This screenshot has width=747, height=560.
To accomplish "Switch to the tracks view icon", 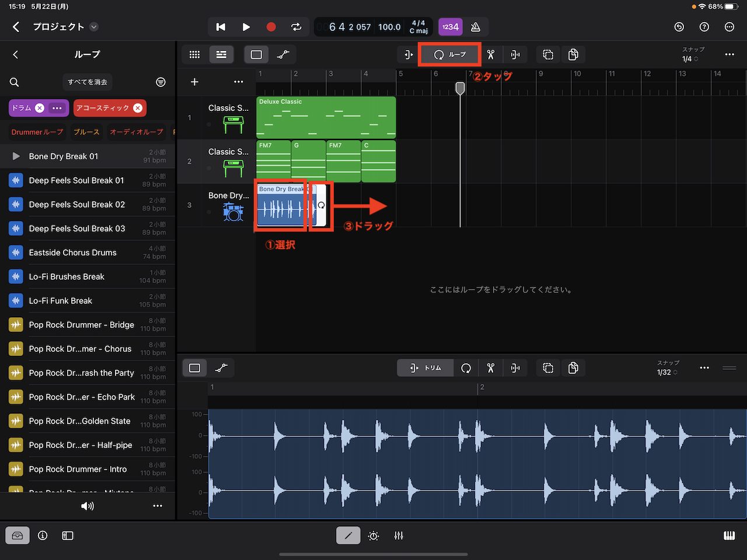I will point(221,54).
